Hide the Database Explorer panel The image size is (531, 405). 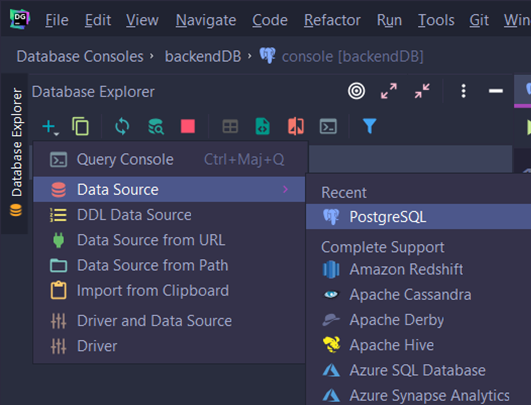[495, 91]
